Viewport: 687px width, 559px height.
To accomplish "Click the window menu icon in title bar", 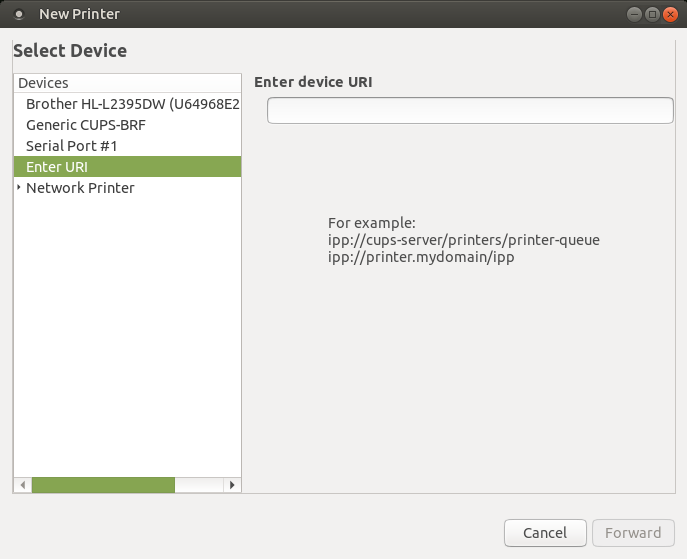I will 19,14.
